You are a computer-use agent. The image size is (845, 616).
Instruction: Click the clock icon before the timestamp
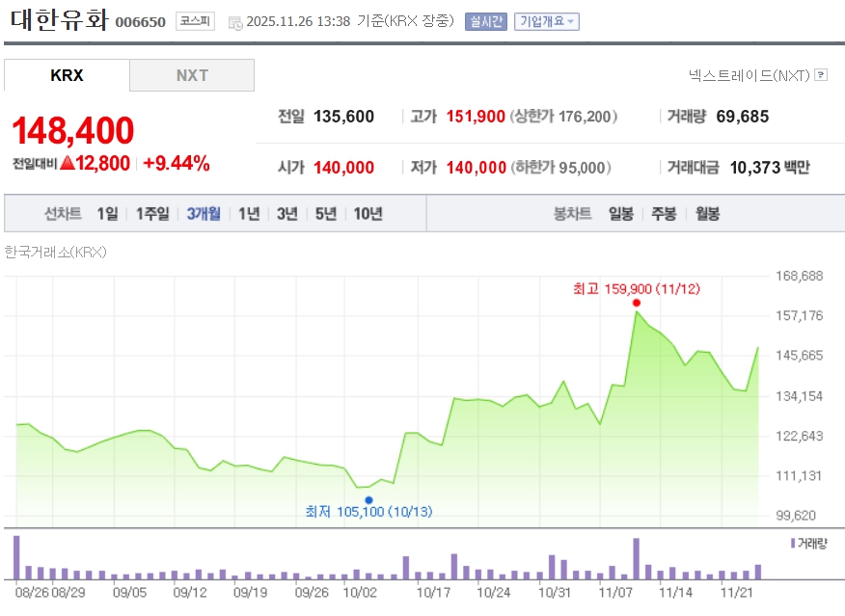coord(235,22)
